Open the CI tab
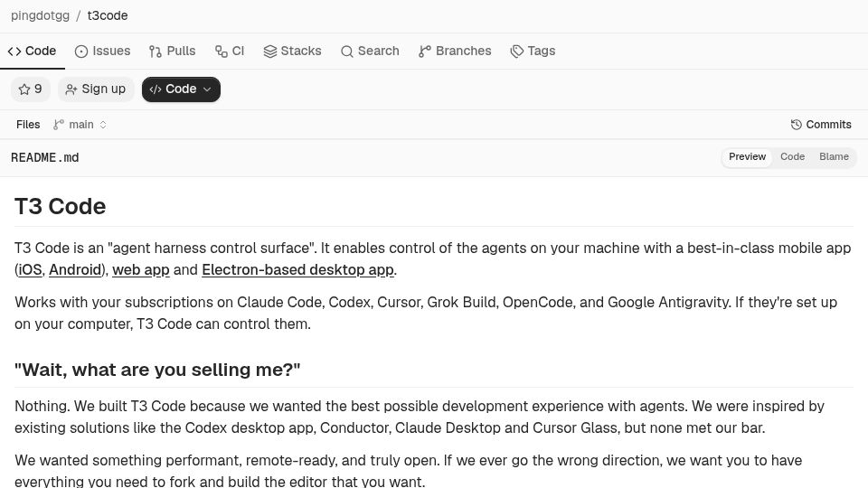 pos(230,51)
